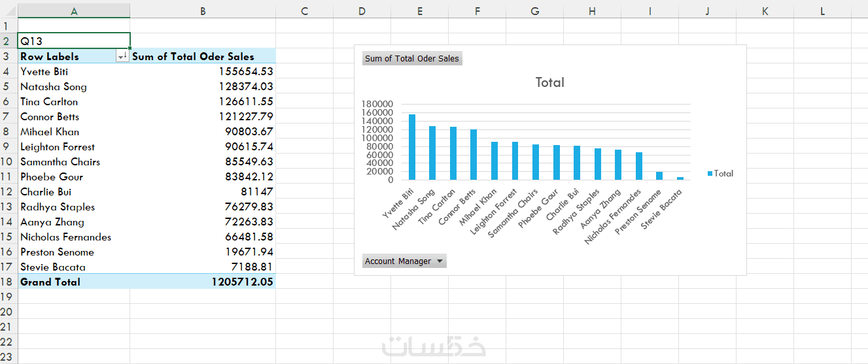The height and width of the screenshot is (364, 868).
Task: Open the Row Labels filter dropdown
Action: tap(122, 57)
